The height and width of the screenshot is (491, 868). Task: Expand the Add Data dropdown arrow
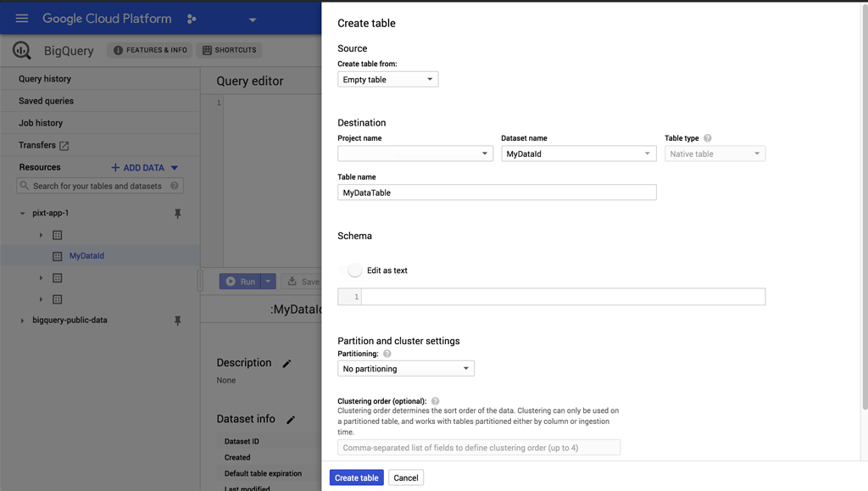(x=175, y=167)
